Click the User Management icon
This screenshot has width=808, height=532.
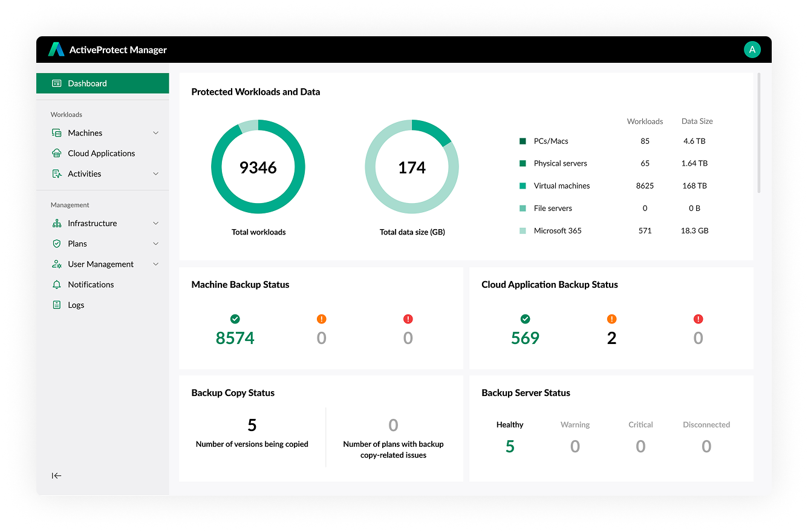coord(56,264)
